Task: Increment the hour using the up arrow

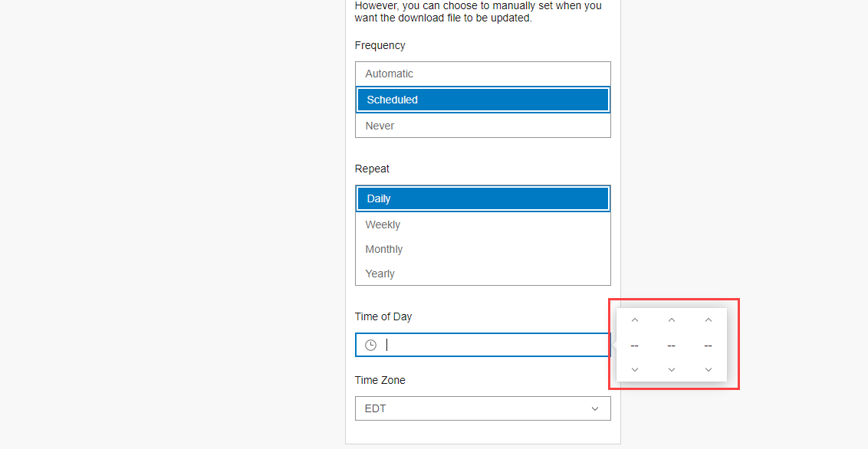Action: point(634,320)
